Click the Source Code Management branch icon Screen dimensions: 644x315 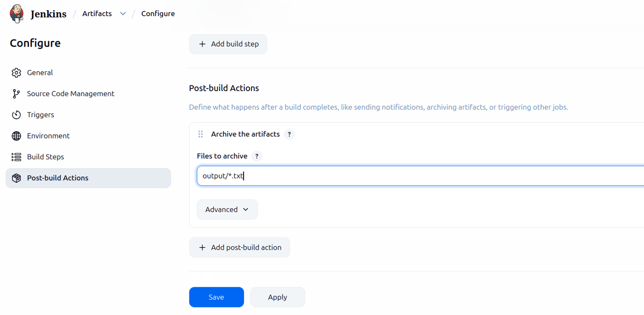[16, 94]
